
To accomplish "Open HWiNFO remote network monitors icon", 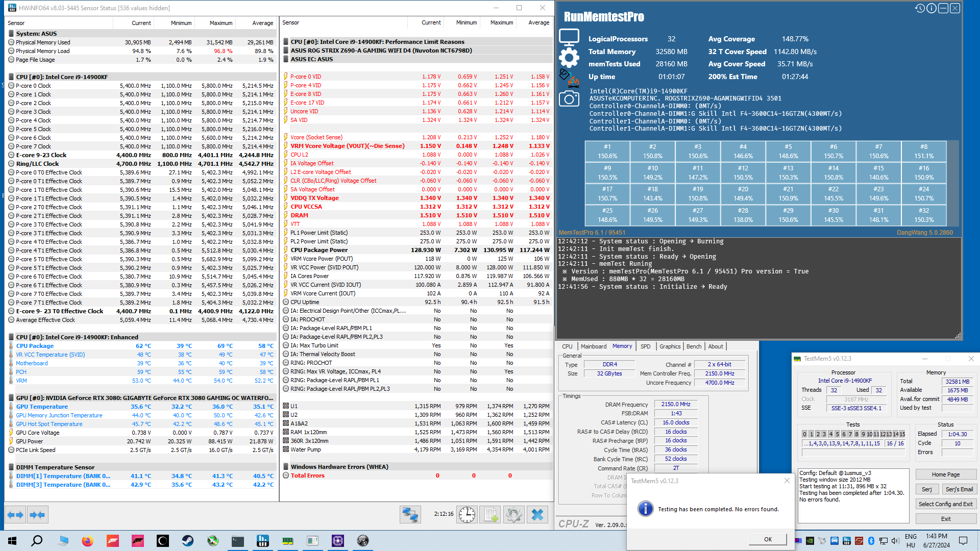I will 410,515.
